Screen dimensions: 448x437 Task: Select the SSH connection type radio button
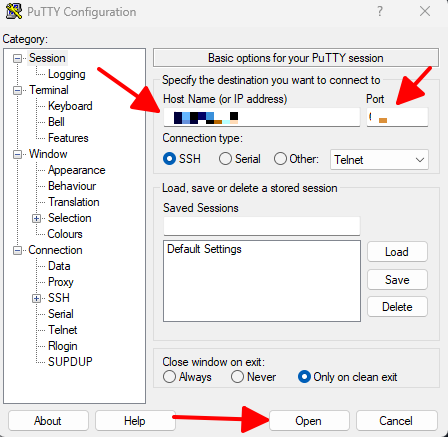click(169, 159)
